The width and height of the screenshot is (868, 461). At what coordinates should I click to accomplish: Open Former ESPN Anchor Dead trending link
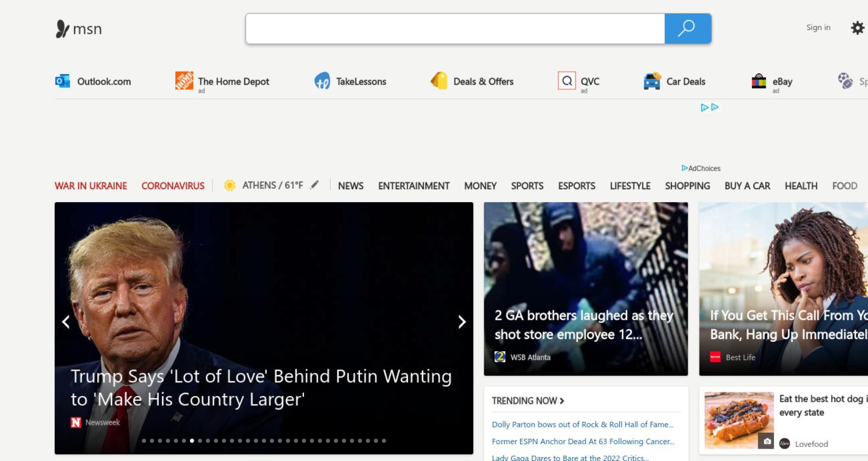(x=583, y=441)
